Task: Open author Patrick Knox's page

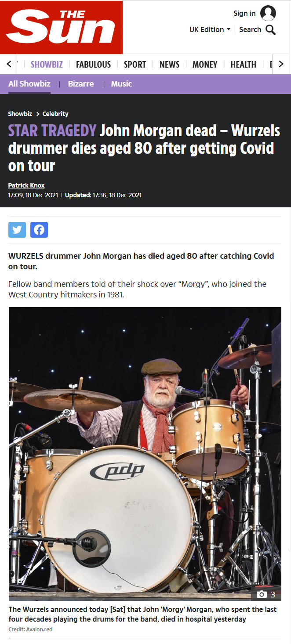Action: pos(26,185)
